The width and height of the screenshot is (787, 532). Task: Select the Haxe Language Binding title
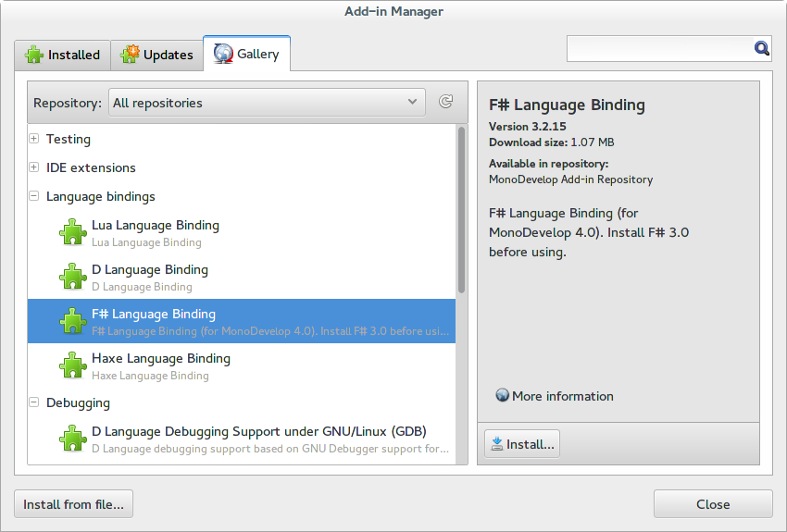(160, 359)
